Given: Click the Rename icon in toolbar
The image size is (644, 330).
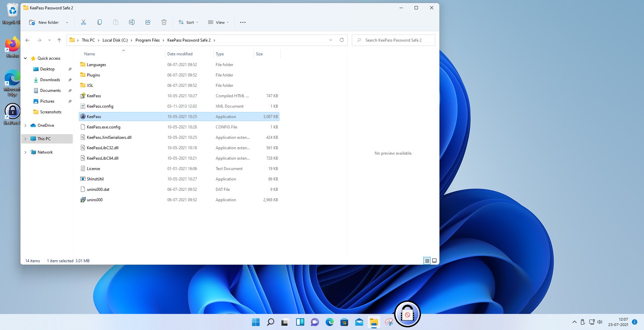Looking at the screenshot, I should [x=132, y=22].
